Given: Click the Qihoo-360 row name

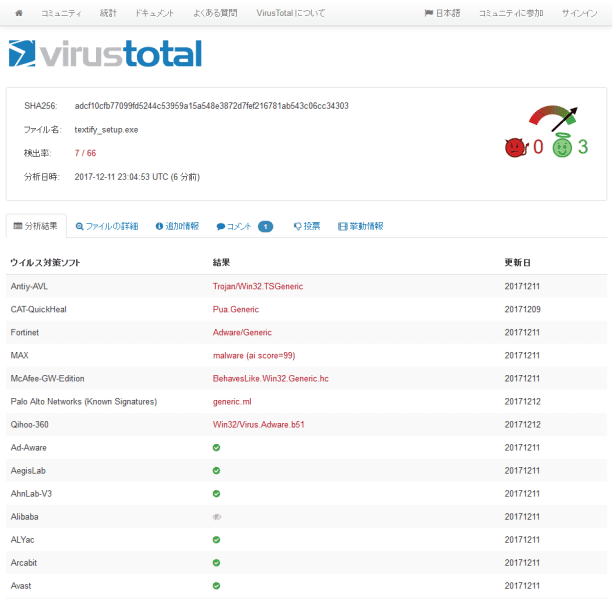Looking at the screenshot, I should tap(30, 425).
